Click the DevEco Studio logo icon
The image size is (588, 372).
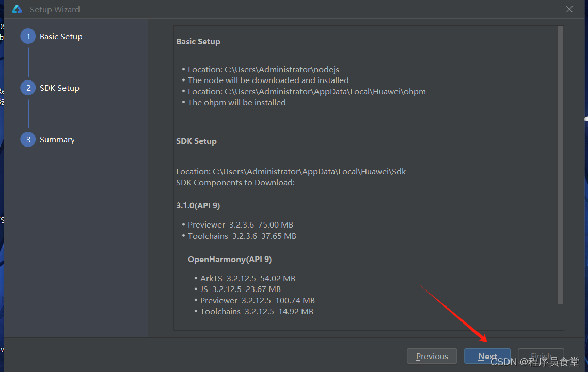[x=17, y=9]
